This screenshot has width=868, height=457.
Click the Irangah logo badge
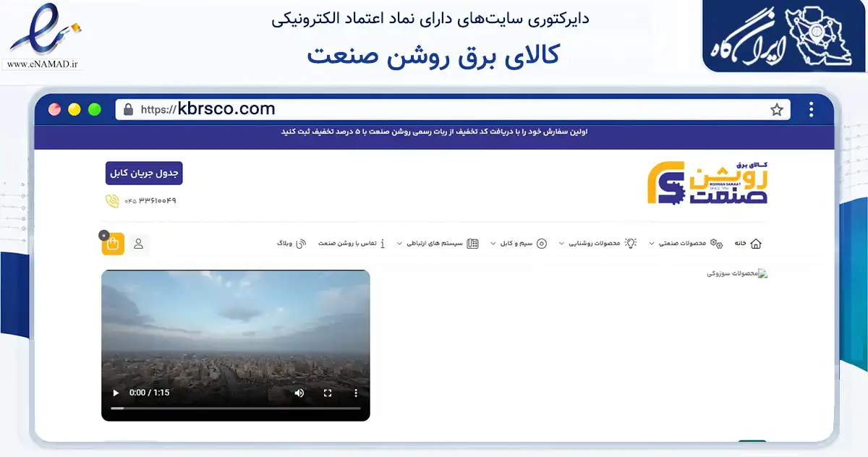coord(785,36)
